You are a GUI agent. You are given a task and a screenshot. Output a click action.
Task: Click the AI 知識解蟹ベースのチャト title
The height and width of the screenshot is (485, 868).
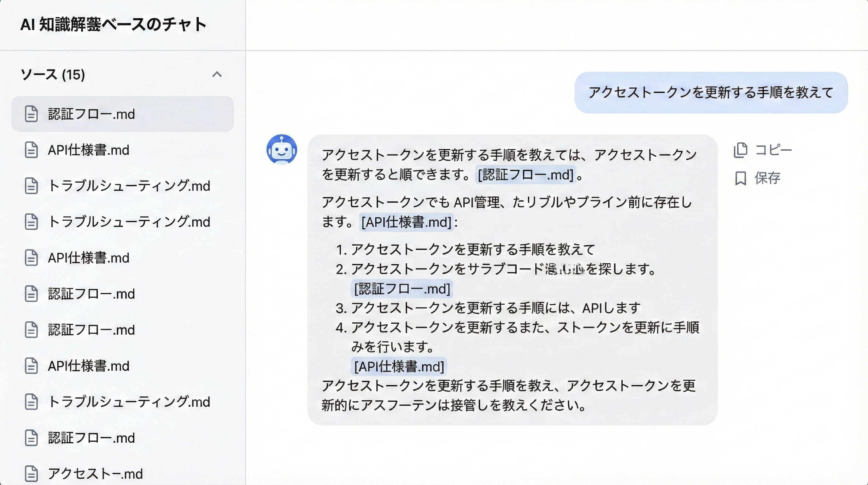[114, 24]
